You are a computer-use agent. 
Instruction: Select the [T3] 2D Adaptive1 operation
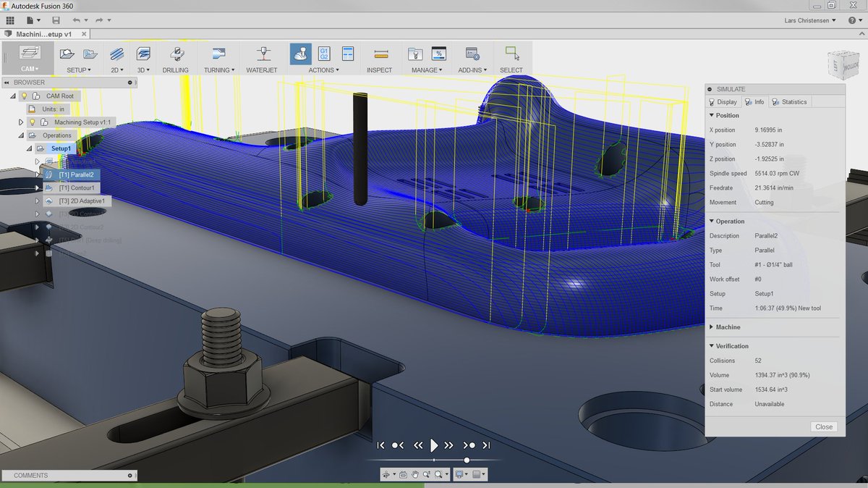(x=76, y=201)
